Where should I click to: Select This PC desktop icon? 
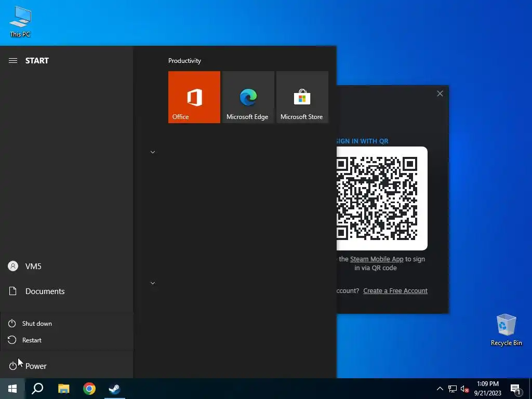click(x=20, y=21)
